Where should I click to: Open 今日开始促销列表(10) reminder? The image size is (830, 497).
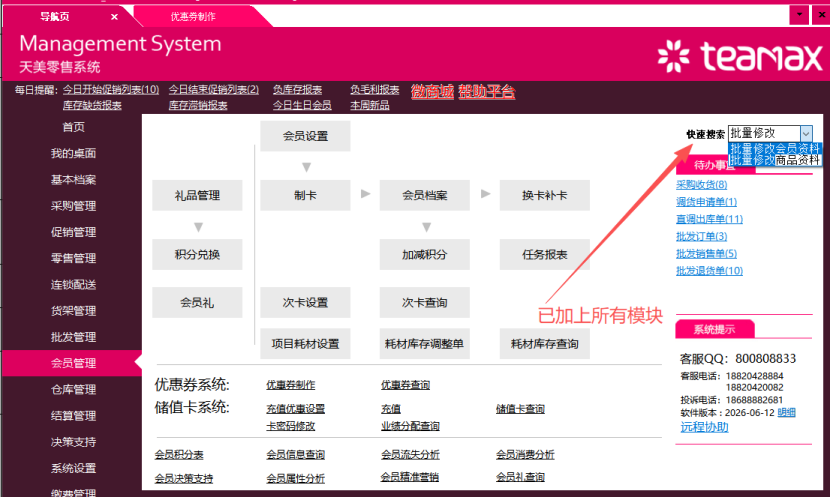tap(111, 89)
